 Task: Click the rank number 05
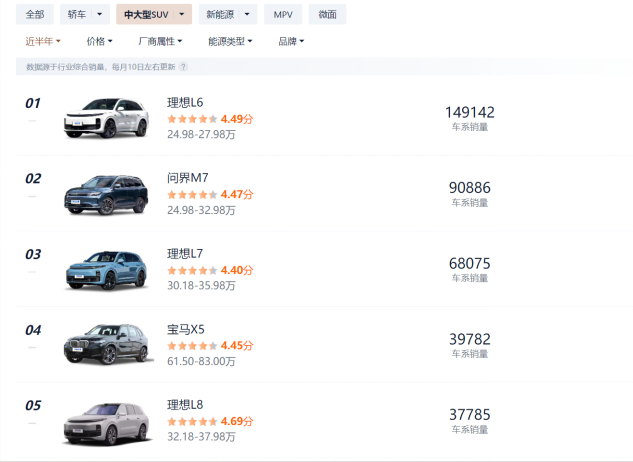33,405
